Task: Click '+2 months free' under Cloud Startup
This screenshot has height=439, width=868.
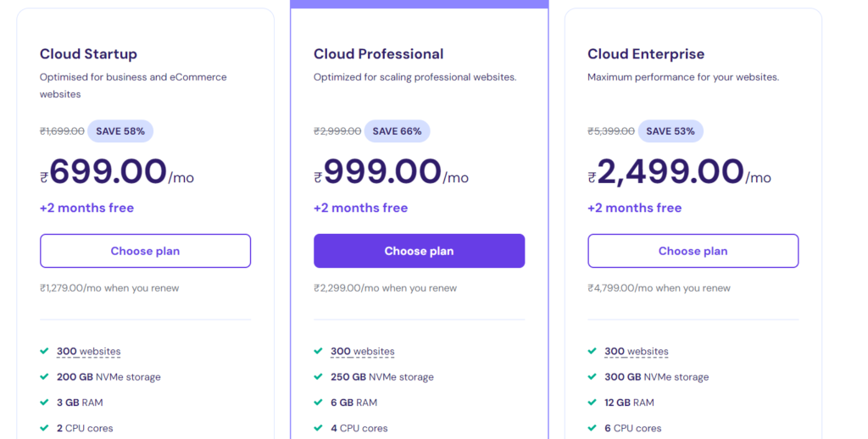Action: [87, 208]
